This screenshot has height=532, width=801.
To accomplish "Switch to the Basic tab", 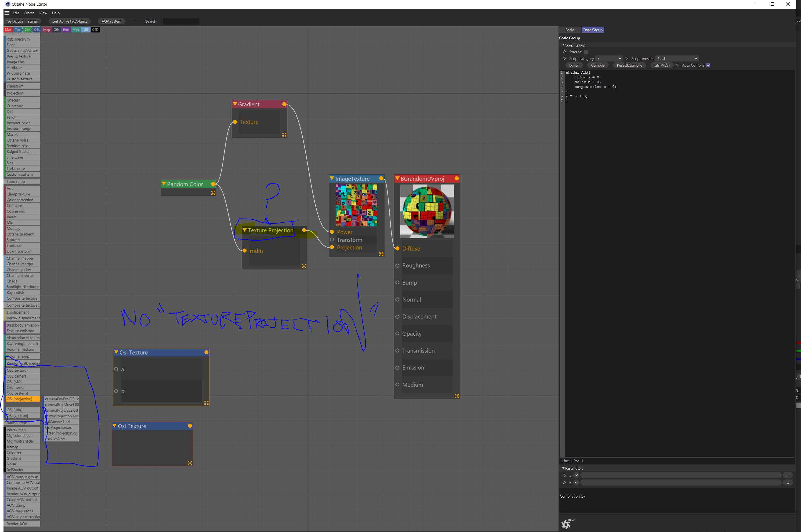I will 570,30.
